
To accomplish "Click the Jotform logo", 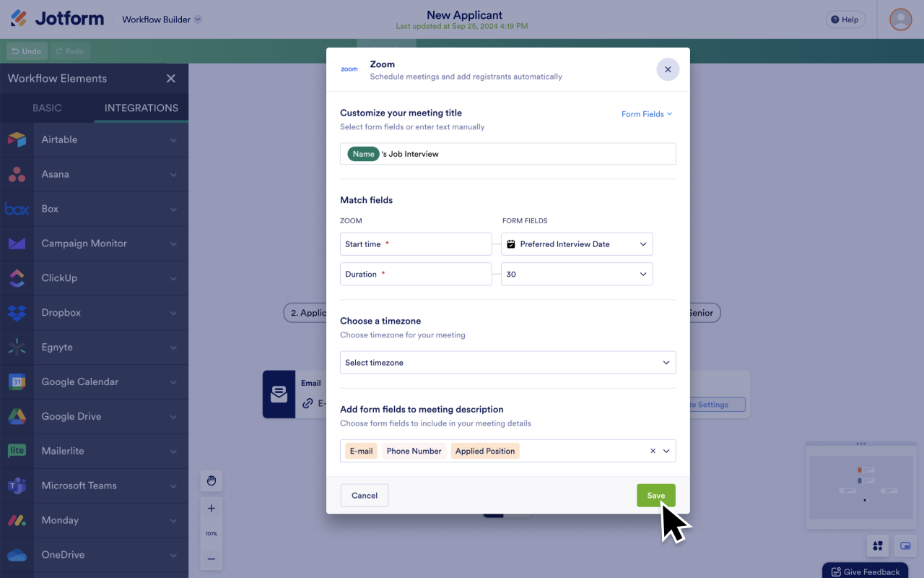I will point(57,19).
